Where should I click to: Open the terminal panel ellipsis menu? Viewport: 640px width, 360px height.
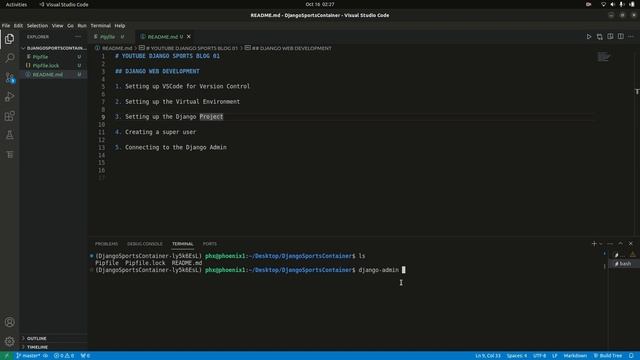610,244
